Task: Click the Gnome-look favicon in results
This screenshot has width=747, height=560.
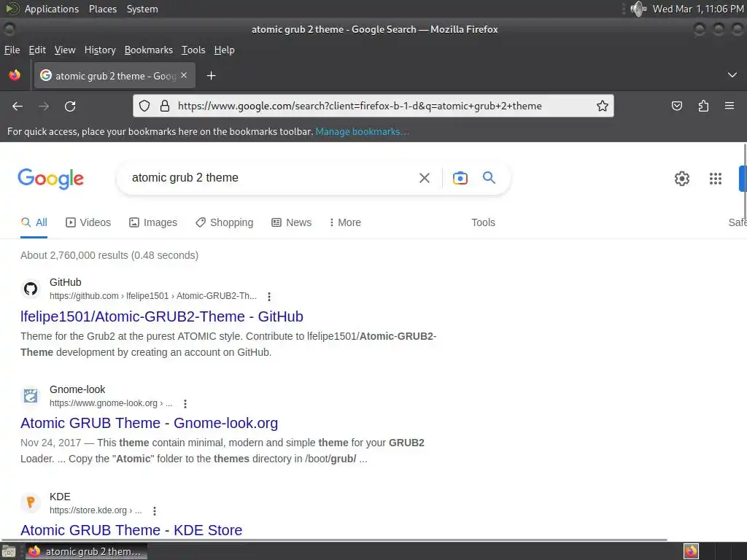Action: tap(31, 396)
